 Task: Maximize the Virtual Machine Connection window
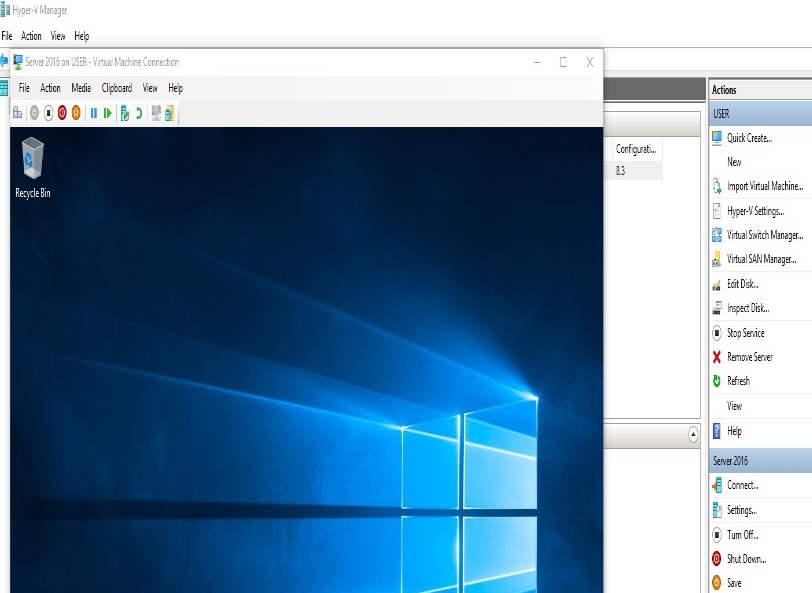(563, 62)
